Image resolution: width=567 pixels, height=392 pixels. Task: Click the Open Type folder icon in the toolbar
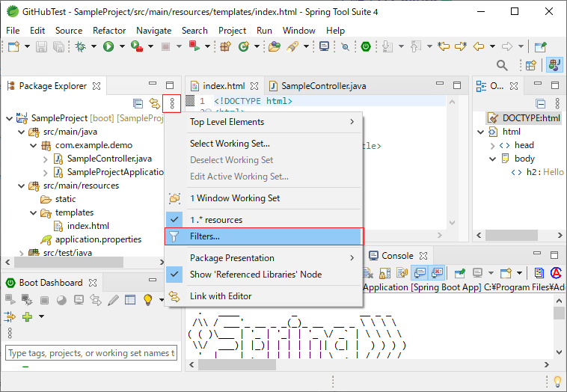[x=275, y=46]
